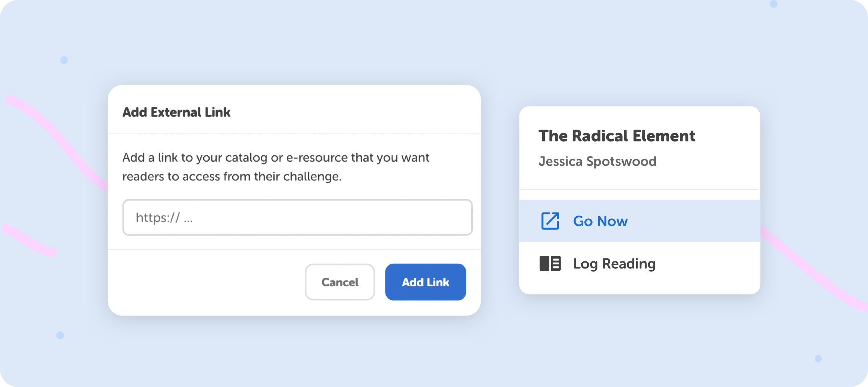Click blank space right of Log Reading
This screenshot has width=868, height=387.
[x=706, y=264]
